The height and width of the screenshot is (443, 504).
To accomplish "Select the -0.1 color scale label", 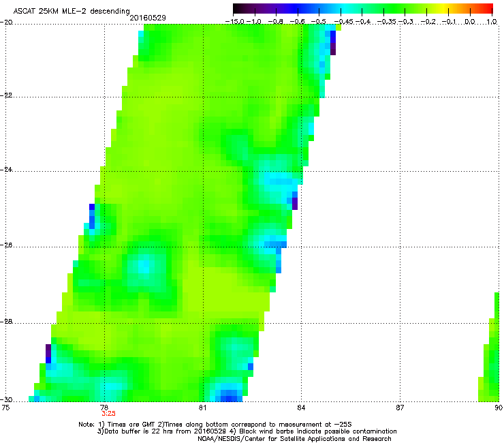I will click(450, 22).
